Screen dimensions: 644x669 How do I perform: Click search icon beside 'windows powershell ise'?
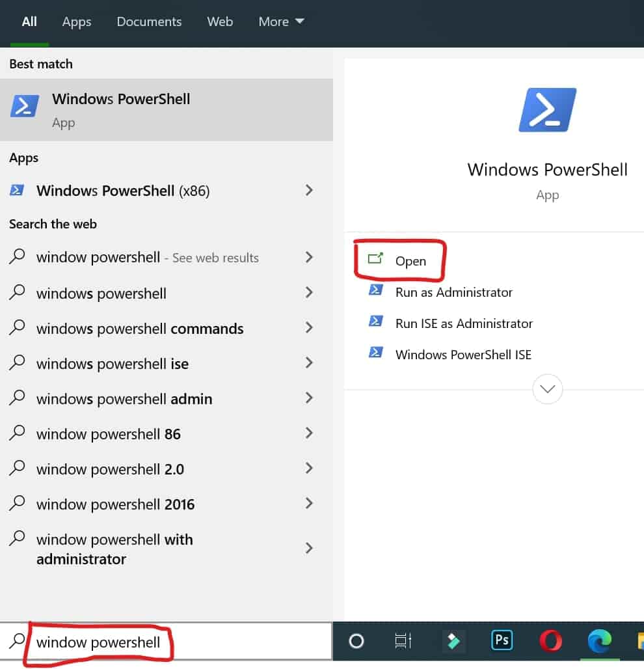tap(17, 362)
